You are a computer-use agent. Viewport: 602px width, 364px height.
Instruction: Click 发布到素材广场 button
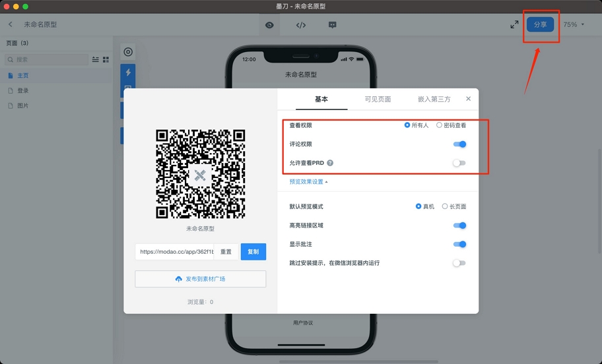coord(201,279)
